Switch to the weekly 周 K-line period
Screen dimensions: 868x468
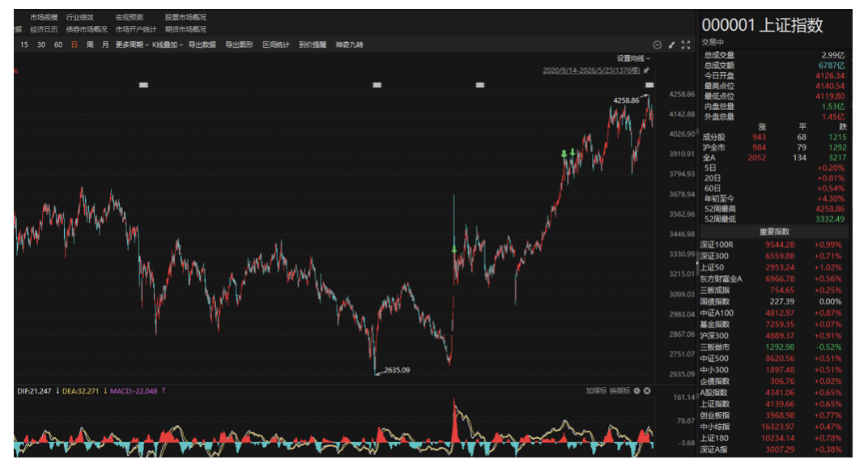pos(90,45)
